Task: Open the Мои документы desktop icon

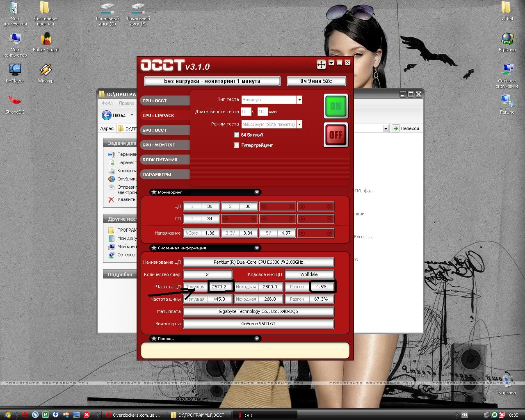Action: pos(15,13)
